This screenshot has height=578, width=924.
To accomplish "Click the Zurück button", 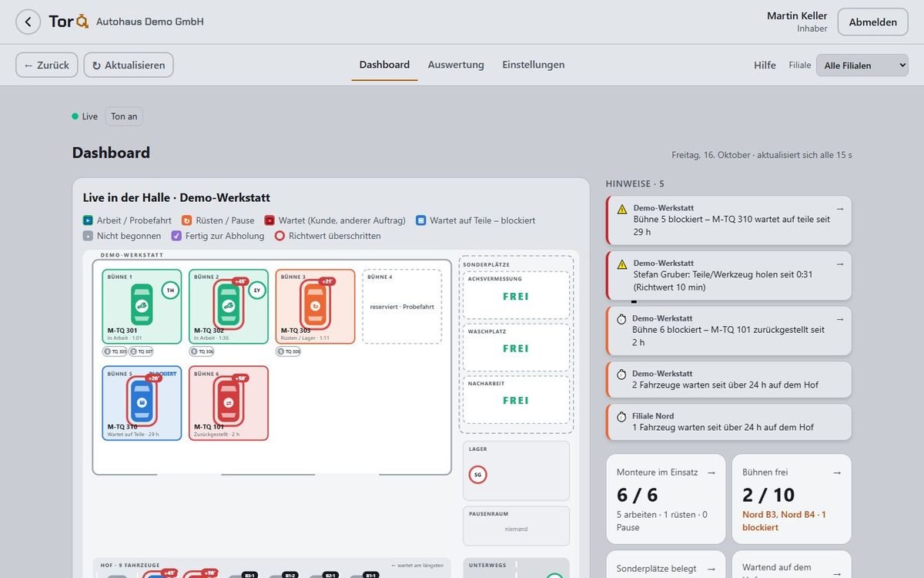I will 46,65.
